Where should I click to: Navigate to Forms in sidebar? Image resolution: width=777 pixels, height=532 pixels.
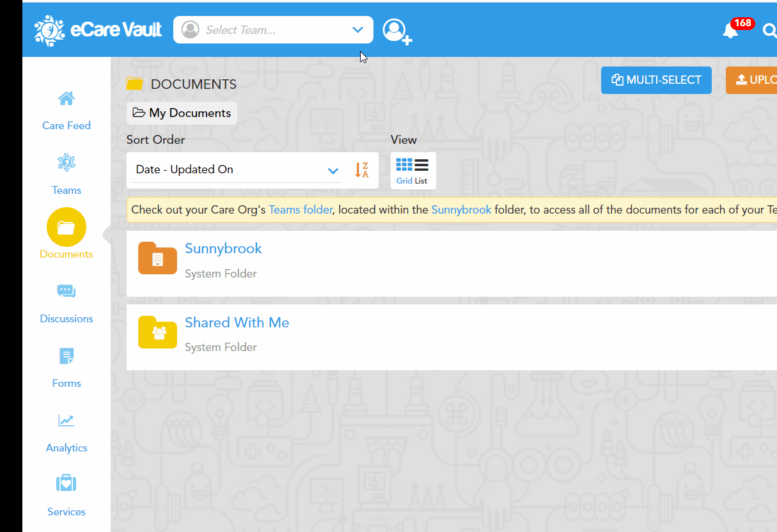(67, 368)
